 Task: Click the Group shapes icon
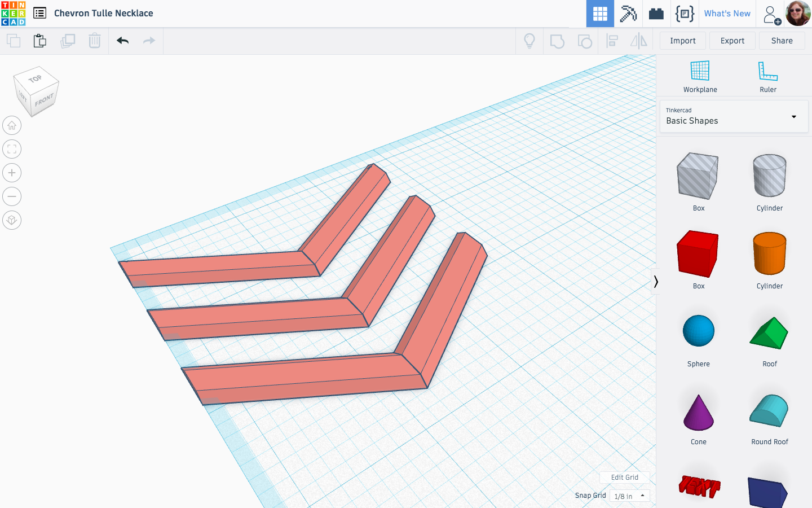(x=557, y=41)
